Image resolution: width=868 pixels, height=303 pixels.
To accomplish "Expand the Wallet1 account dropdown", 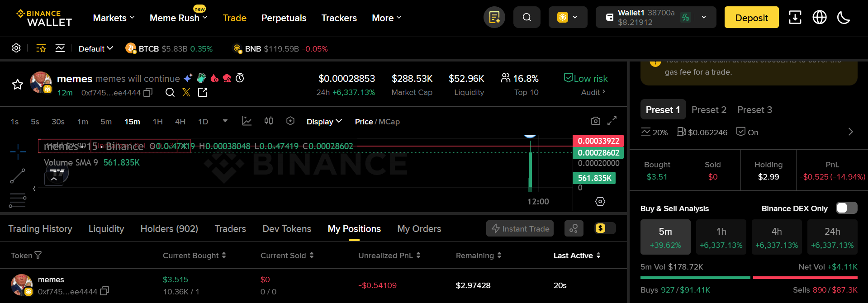I will [704, 18].
